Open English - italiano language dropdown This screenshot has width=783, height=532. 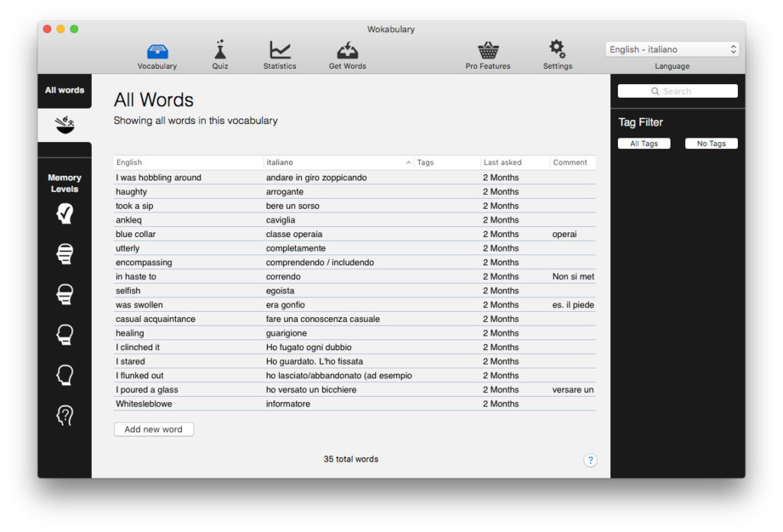coord(672,50)
